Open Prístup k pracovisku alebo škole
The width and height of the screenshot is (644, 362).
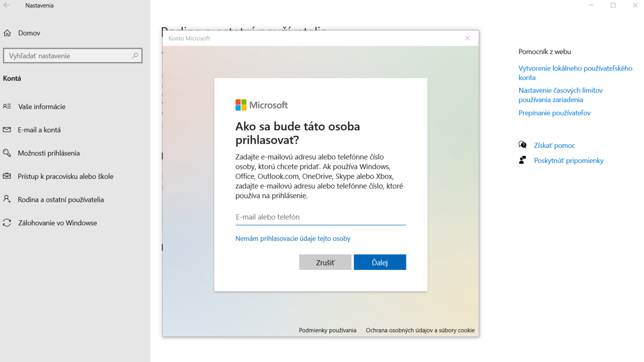(66, 176)
